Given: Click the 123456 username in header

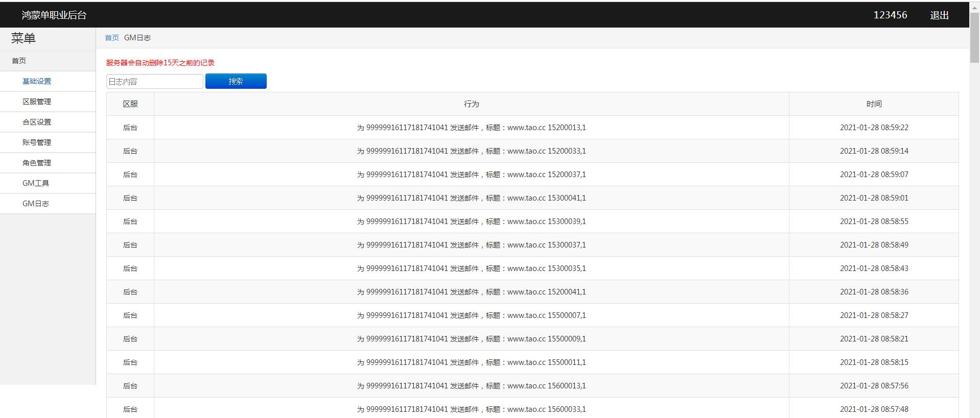Looking at the screenshot, I should (890, 15).
